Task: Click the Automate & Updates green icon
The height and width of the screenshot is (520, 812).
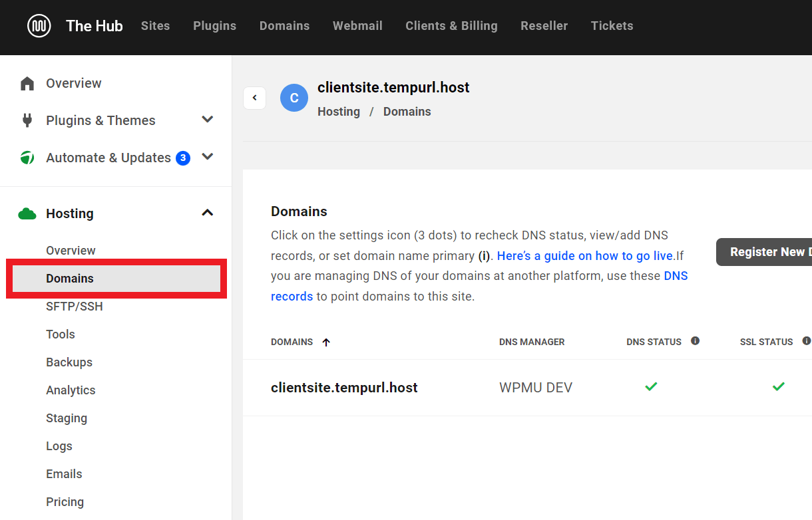Action: 27,158
